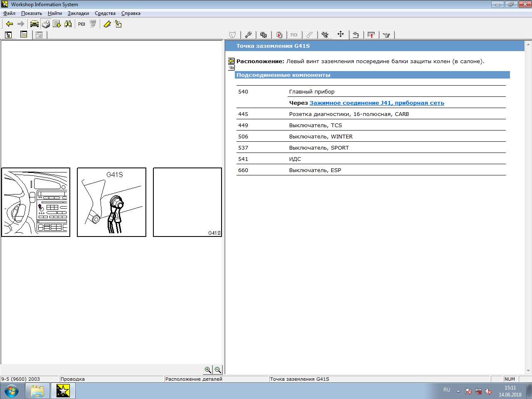The image size is (532, 399).
Task: Click the zoom out magnifier button
Action: coord(218,369)
